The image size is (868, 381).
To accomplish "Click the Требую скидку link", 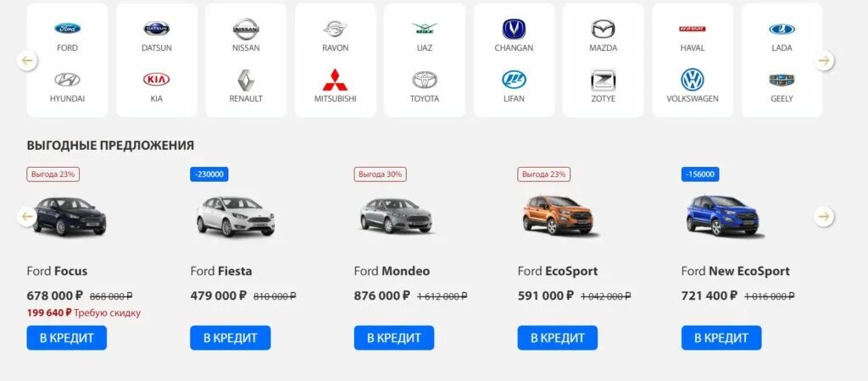I will pos(107,313).
